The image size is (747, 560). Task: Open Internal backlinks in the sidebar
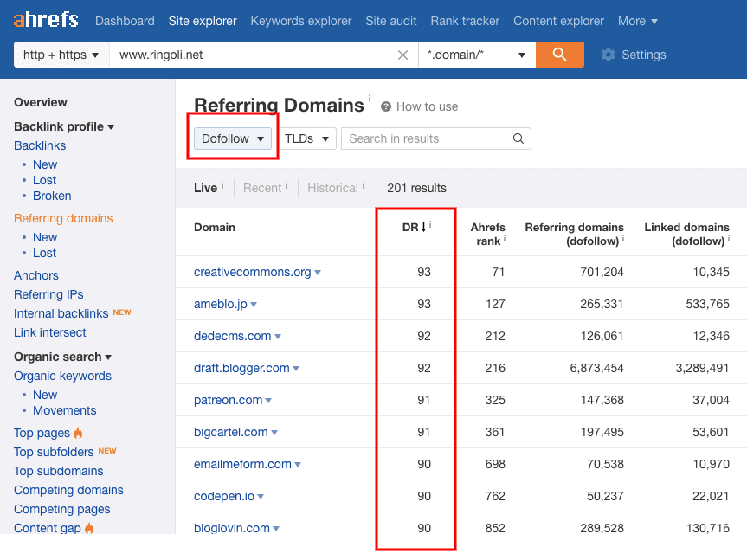pyautogui.click(x=61, y=313)
